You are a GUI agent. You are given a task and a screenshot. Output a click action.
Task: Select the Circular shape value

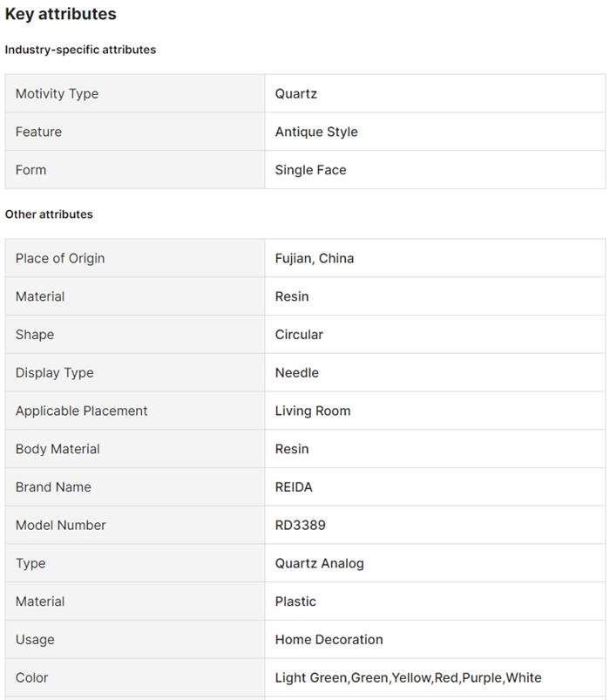pyautogui.click(x=299, y=335)
